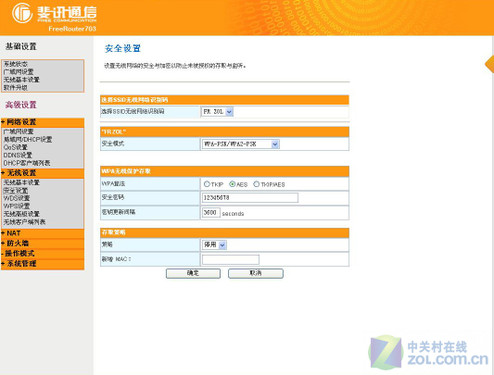
Task: Open the 策略 policy dropdown
Action: [x=214, y=245]
